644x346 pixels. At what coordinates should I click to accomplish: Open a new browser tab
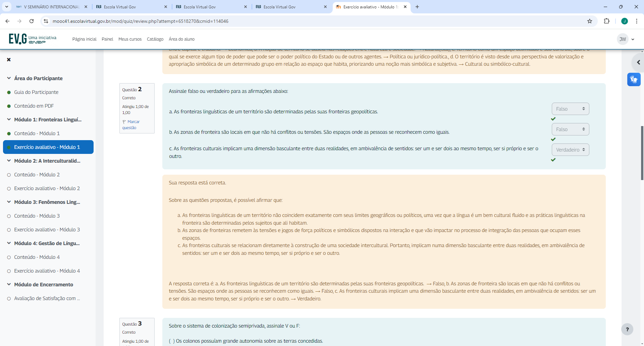(417, 7)
